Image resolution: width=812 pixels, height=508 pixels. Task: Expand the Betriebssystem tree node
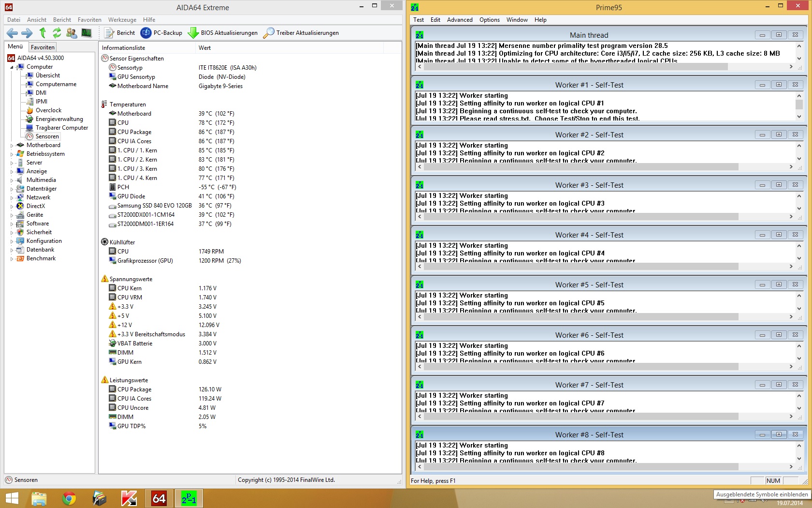click(x=12, y=154)
